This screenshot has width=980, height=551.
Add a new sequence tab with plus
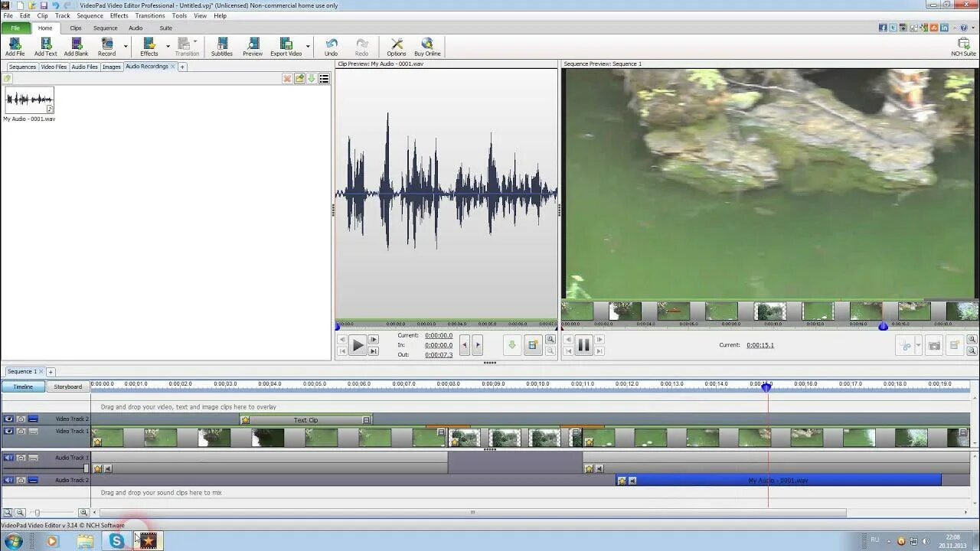click(51, 372)
